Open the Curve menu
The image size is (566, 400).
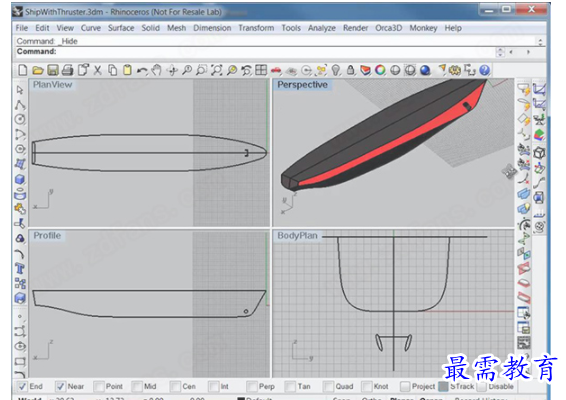[x=91, y=28]
